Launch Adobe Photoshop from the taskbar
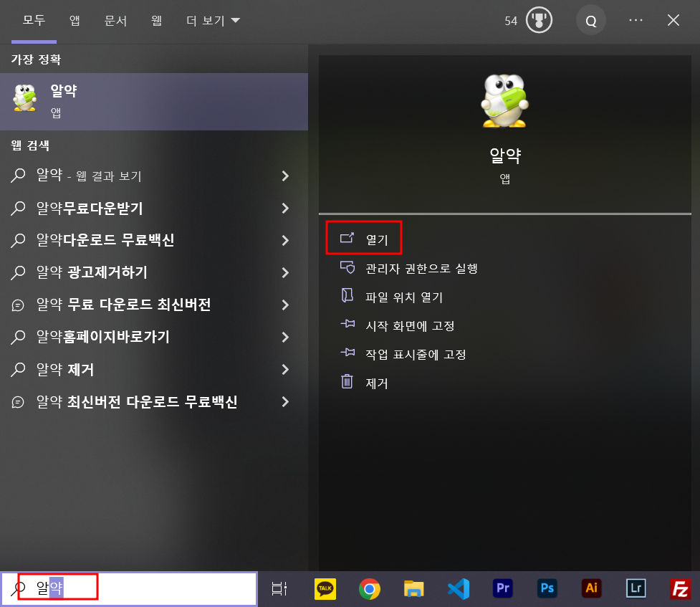The width and height of the screenshot is (700, 607). point(547,588)
